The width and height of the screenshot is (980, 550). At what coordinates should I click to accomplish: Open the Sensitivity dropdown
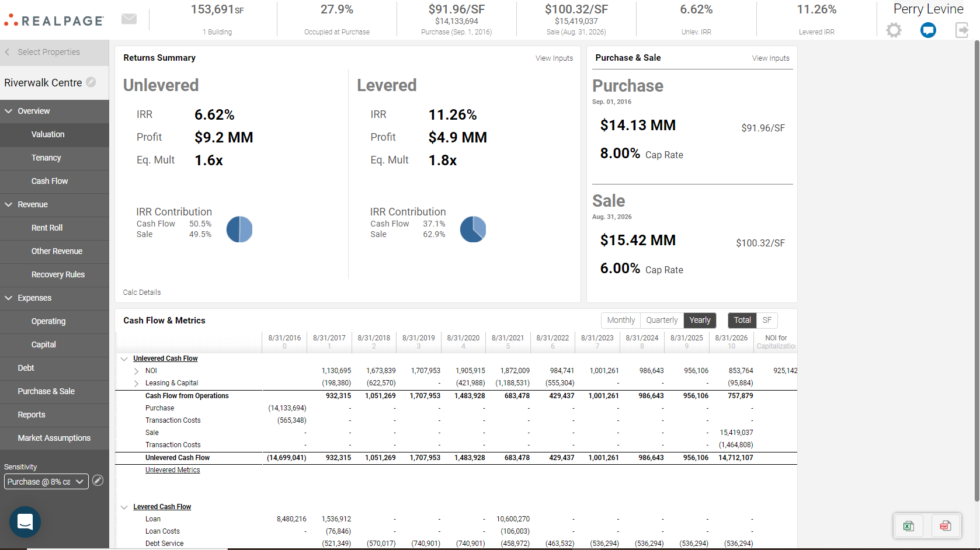click(46, 481)
